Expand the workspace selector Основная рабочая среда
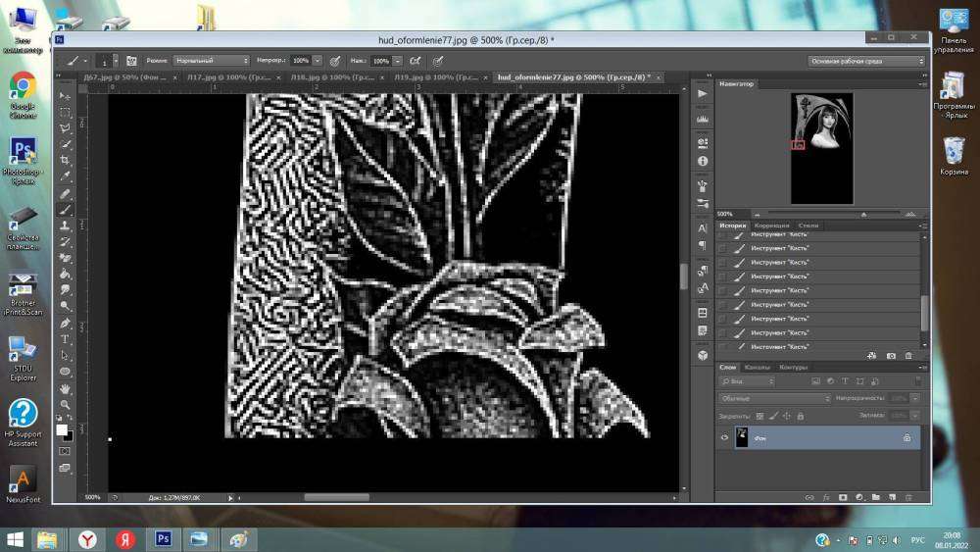 [x=865, y=61]
